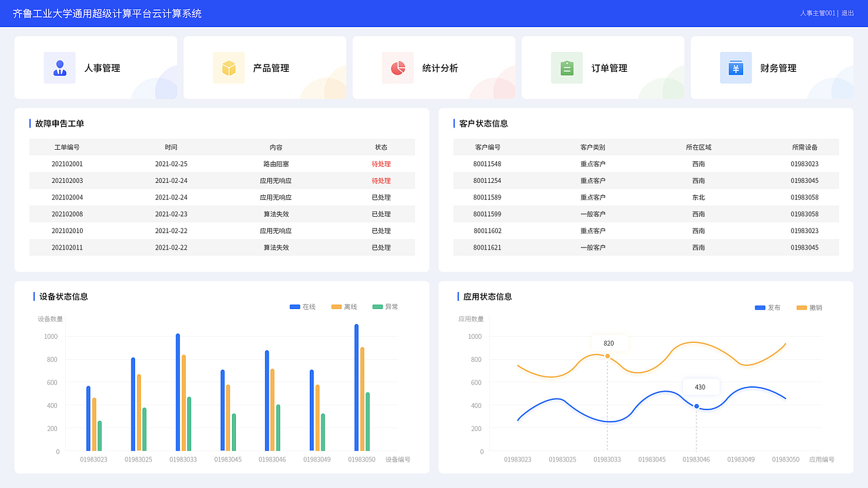Click the 人事主管001 account label
The image size is (868, 488).
(x=817, y=13)
